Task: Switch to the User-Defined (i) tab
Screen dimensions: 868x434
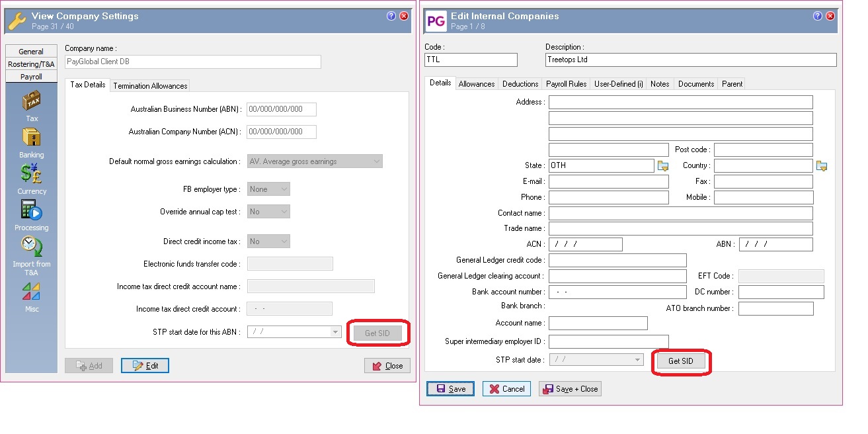Action: click(618, 84)
